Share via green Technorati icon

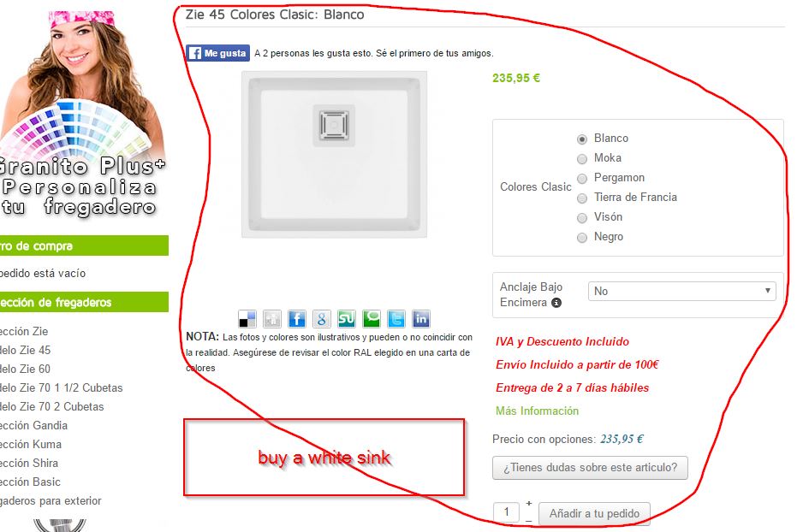click(x=371, y=319)
